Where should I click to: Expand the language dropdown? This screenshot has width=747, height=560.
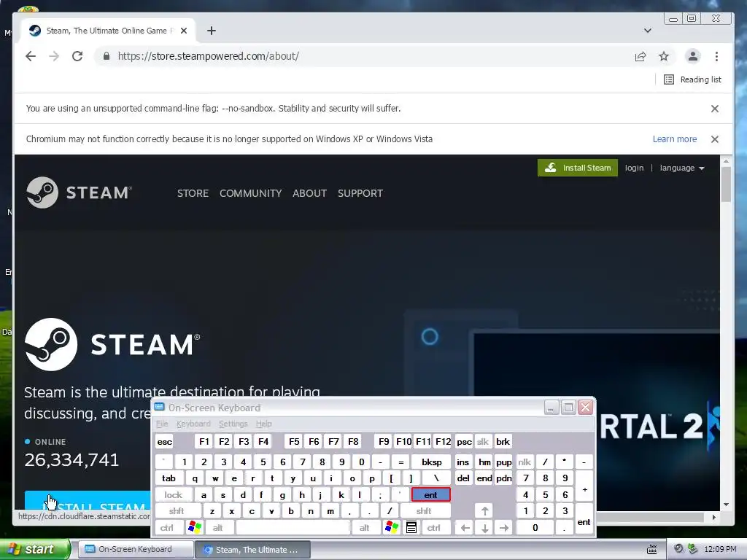(682, 168)
